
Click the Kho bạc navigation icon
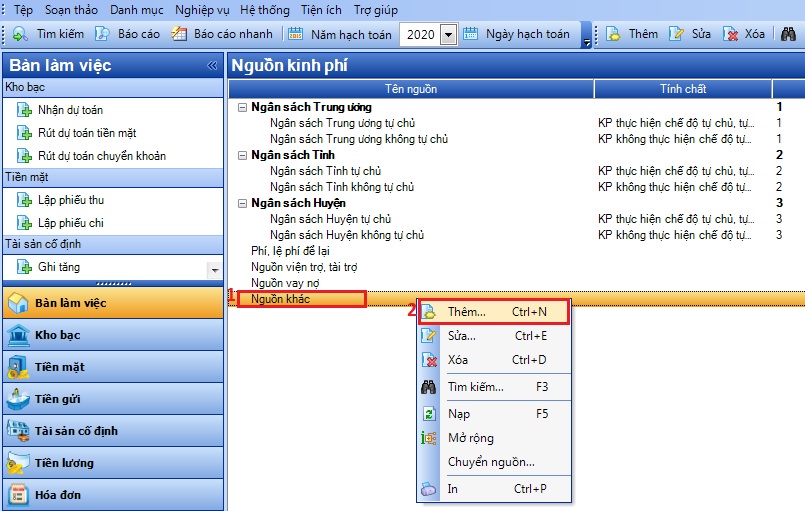click(x=18, y=335)
